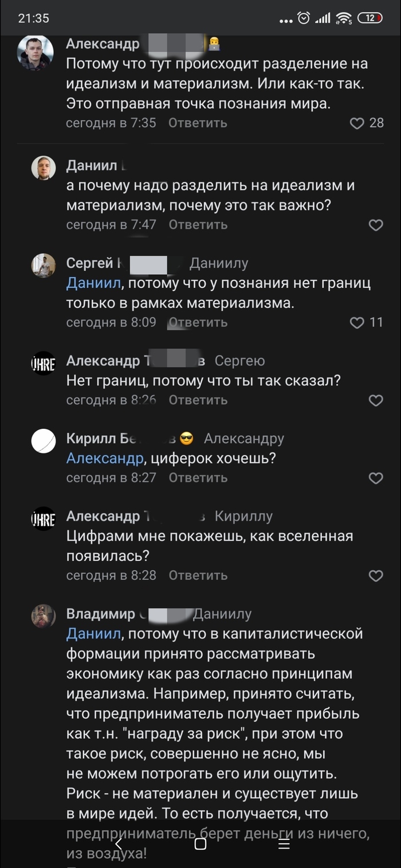
Task: Reply to the 7:35 comment via Ответить
Action: click(x=198, y=123)
